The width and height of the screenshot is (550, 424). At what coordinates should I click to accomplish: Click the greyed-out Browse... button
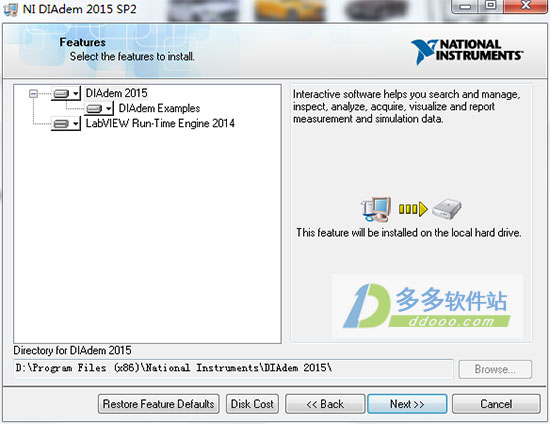click(495, 369)
